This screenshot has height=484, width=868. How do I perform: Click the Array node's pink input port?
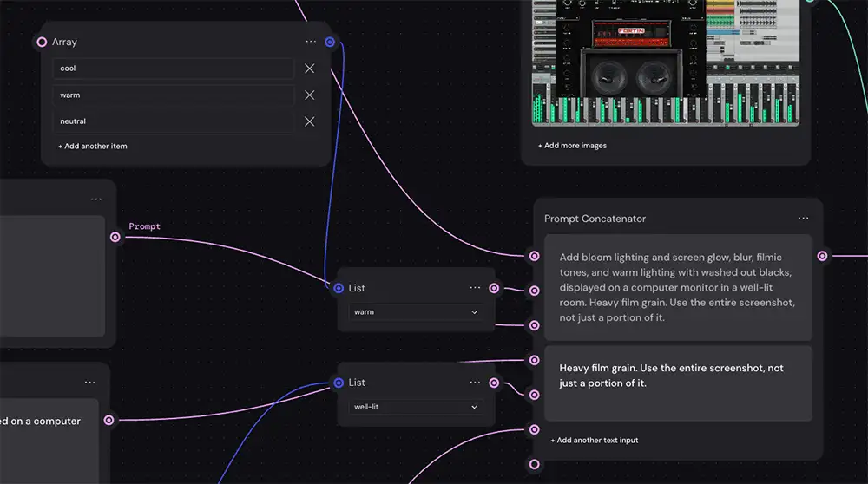point(42,42)
